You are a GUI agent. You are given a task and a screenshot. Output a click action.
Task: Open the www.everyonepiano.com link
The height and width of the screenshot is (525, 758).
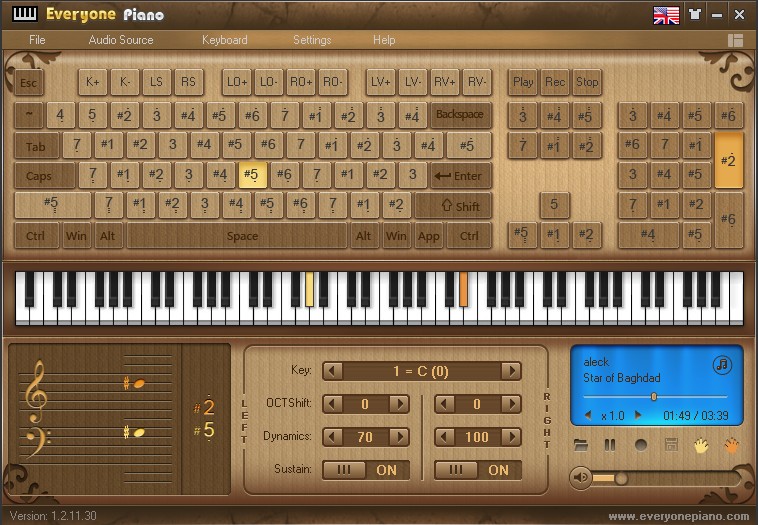coord(679,516)
